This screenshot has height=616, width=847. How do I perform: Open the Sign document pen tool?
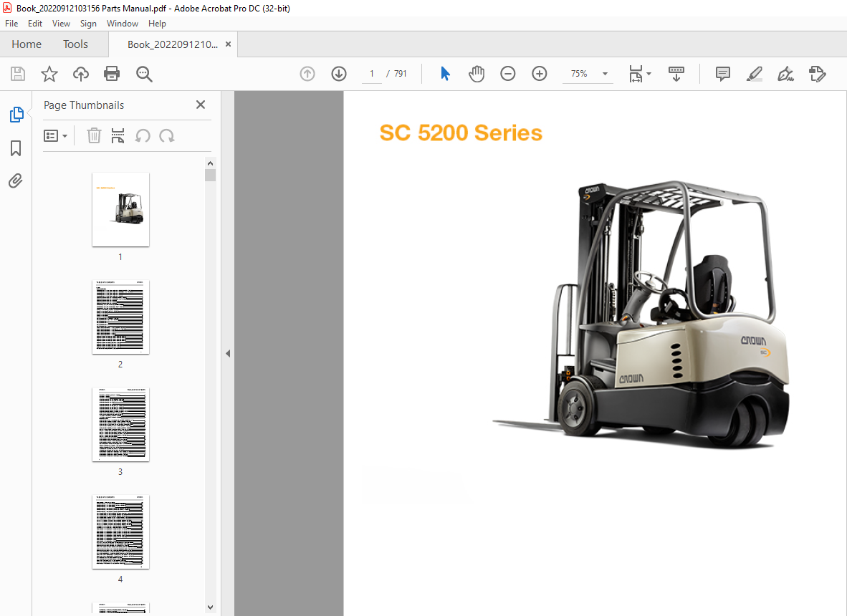pos(785,74)
